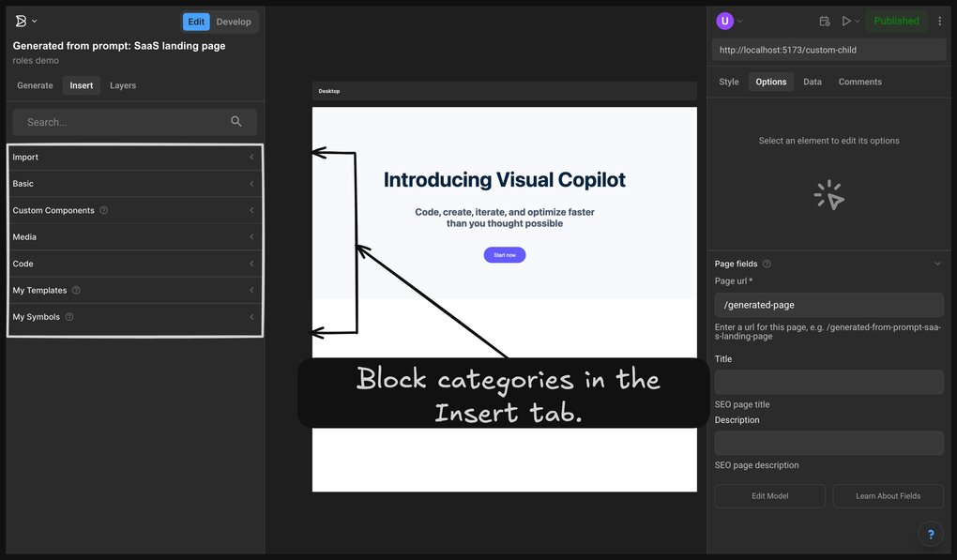The width and height of the screenshot is (957, 560).
Task: Click the Learn About Fields button
Action: point(888,495)
